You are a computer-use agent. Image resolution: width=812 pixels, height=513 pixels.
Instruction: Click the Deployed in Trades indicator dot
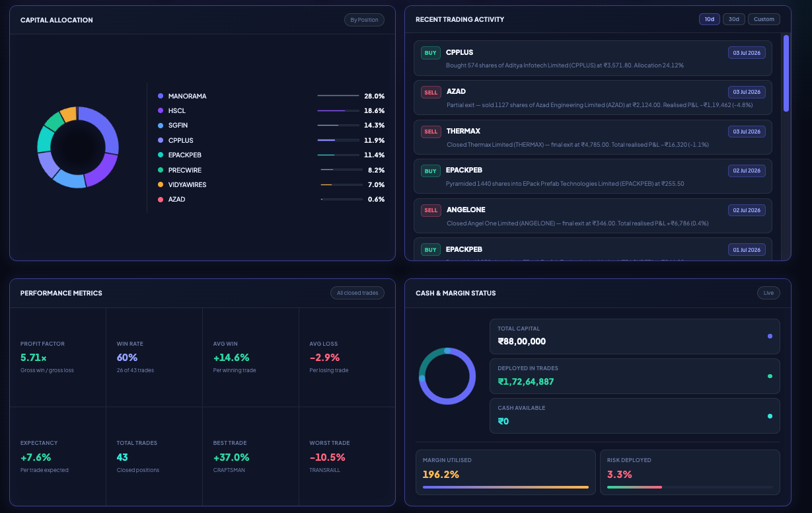770,376
